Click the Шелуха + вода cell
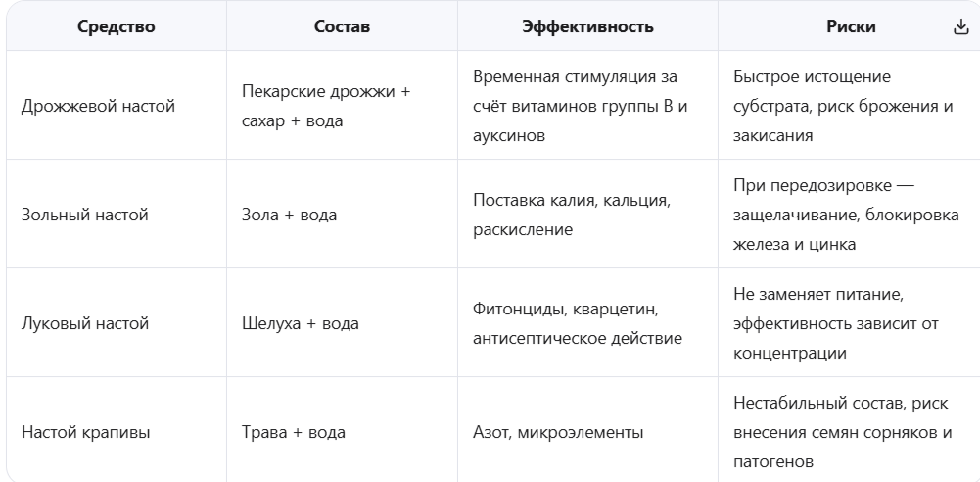 pos(342,322)
